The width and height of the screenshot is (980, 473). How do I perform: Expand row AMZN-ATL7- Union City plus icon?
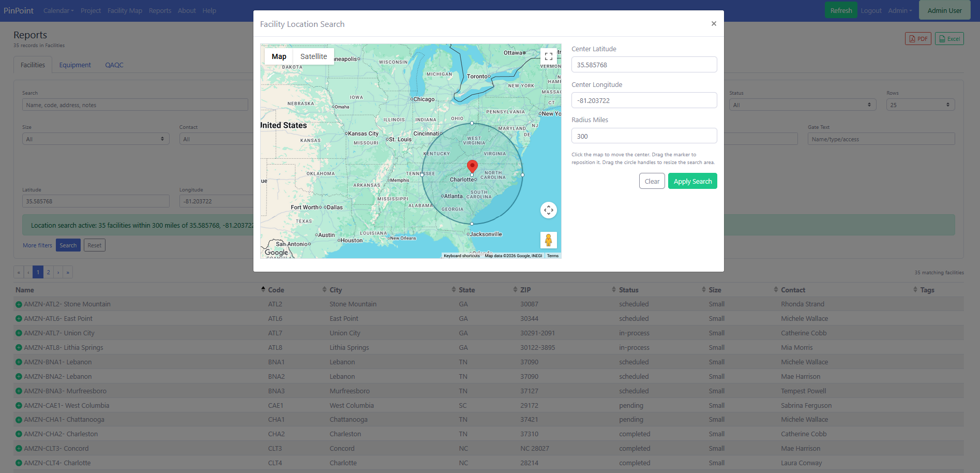[x=19, y=333]
